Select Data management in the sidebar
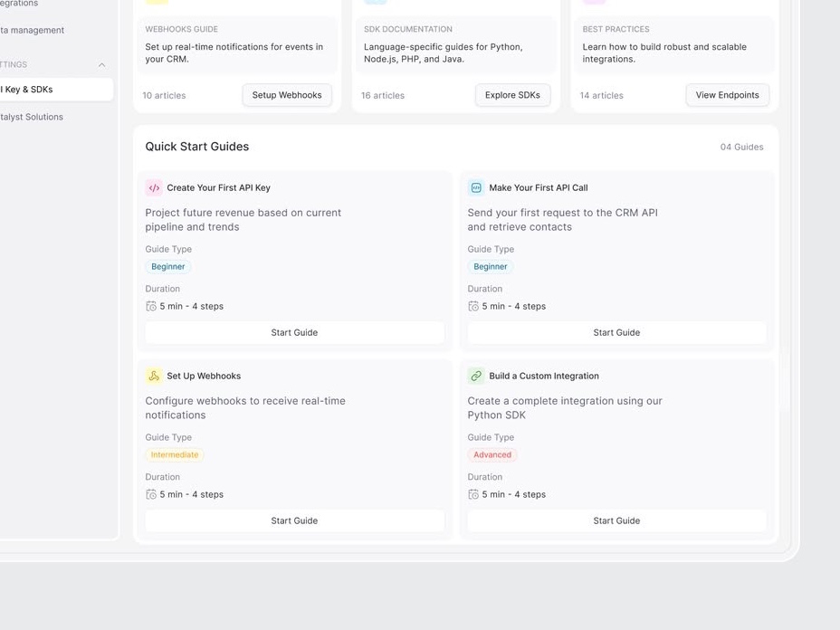The width and height of the screenshot is (840, 630). pyautogui.click(x=33, y=31)
